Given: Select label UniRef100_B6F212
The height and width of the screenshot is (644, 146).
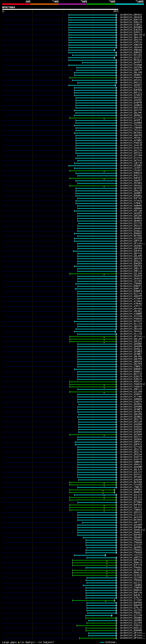Looking at the screenshot, I should point(131,93).
